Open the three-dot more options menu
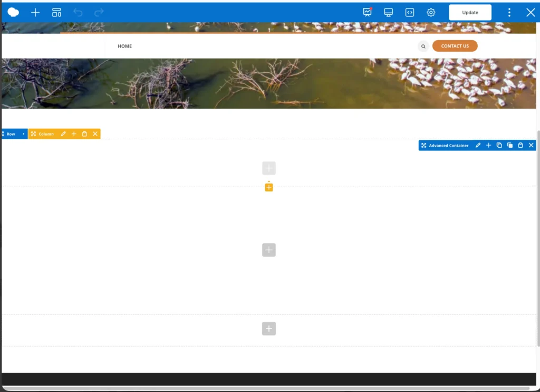This screenshot has height=392, width=540. tap(509, 13)
